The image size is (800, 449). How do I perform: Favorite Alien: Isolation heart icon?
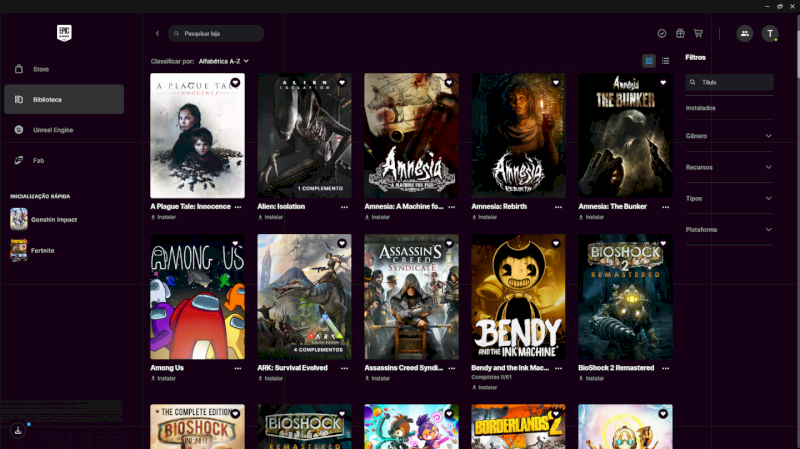342,83
